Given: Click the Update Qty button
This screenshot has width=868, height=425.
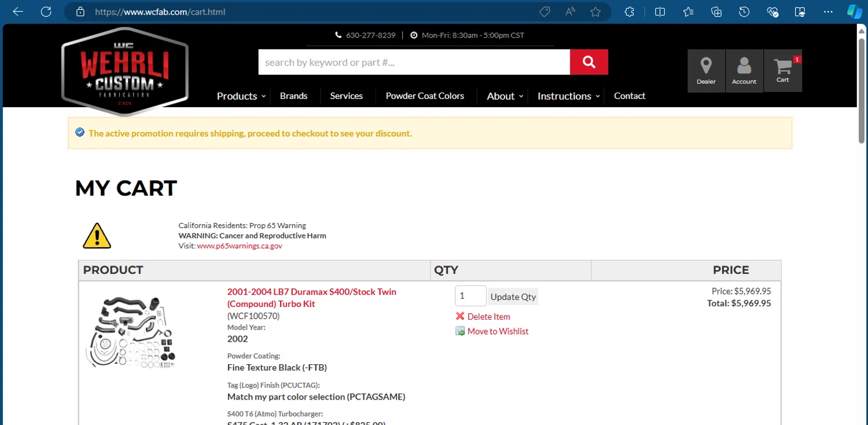Looking at the screenshot, I should click(513, 296).
